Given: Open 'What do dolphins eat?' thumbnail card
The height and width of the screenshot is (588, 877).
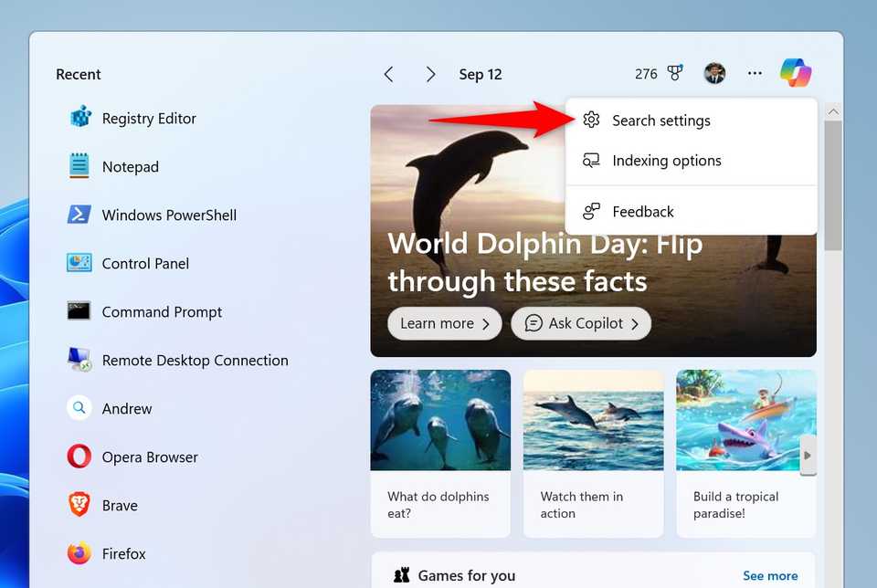Looking at the screenshot, I should [x=440, y=453].
